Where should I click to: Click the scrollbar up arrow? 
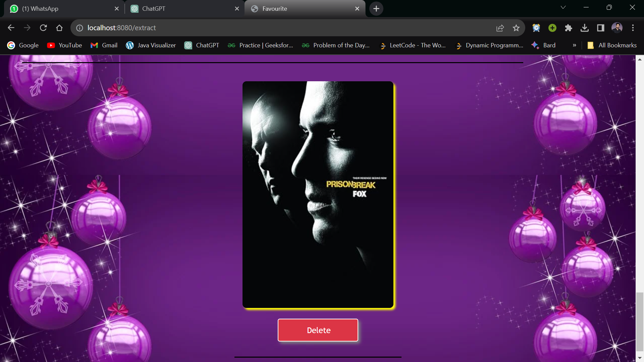pyautogui.click(x=640, y=59)
